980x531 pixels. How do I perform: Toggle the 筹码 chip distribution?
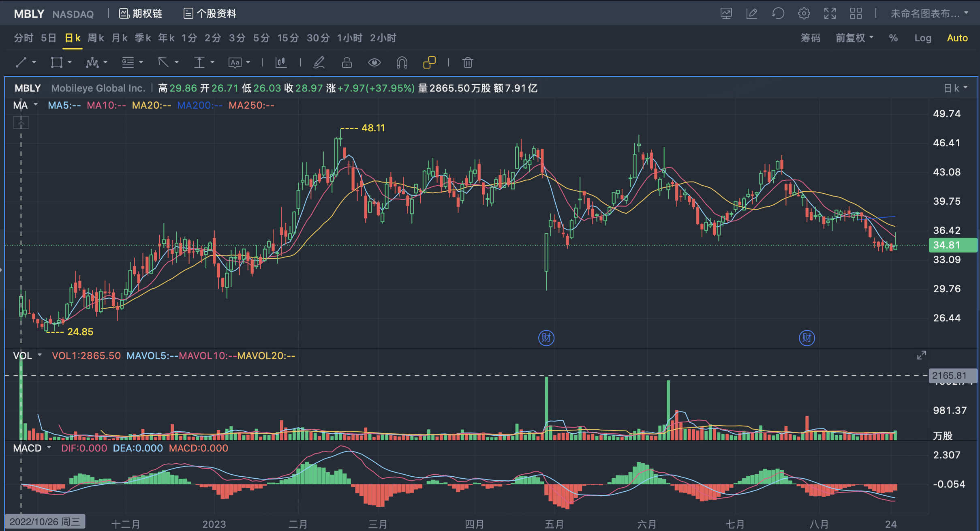811,38
